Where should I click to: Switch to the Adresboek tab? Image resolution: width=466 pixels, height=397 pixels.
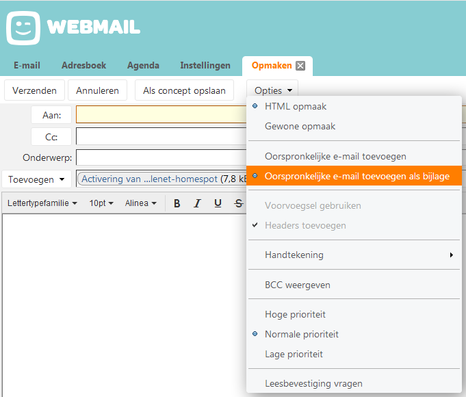tap(84, 65)
